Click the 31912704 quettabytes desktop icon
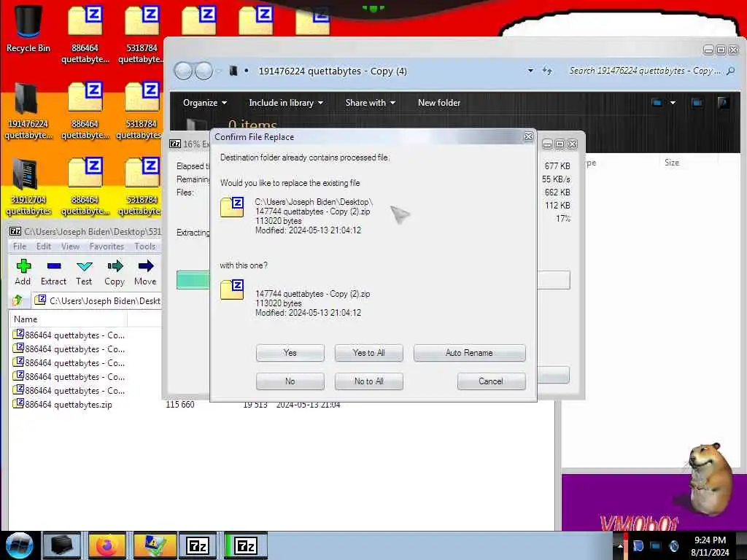Image resolution: width=747 pixels, height=560 pixels. pos(28,187)
